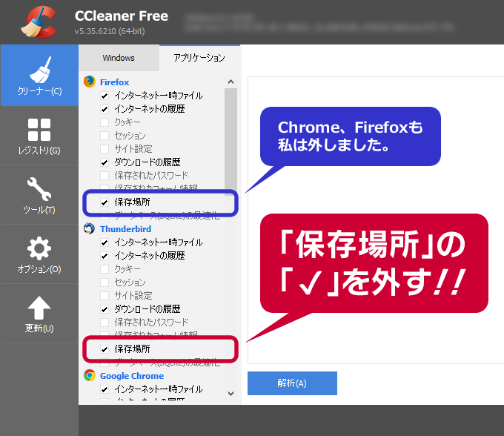Viewport: 504px width, 436px height.
Task: Click the Google Chrome icon
Action: pyautogui.click(x=90, y=375)
